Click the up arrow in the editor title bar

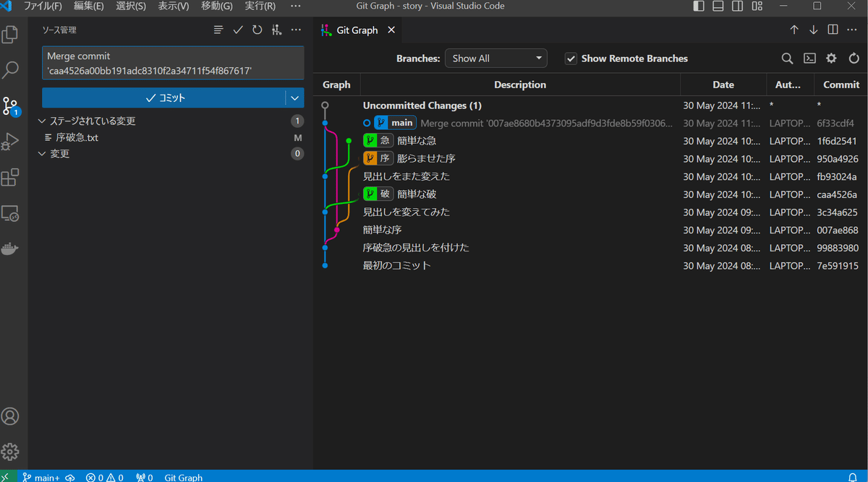[794, 30]
